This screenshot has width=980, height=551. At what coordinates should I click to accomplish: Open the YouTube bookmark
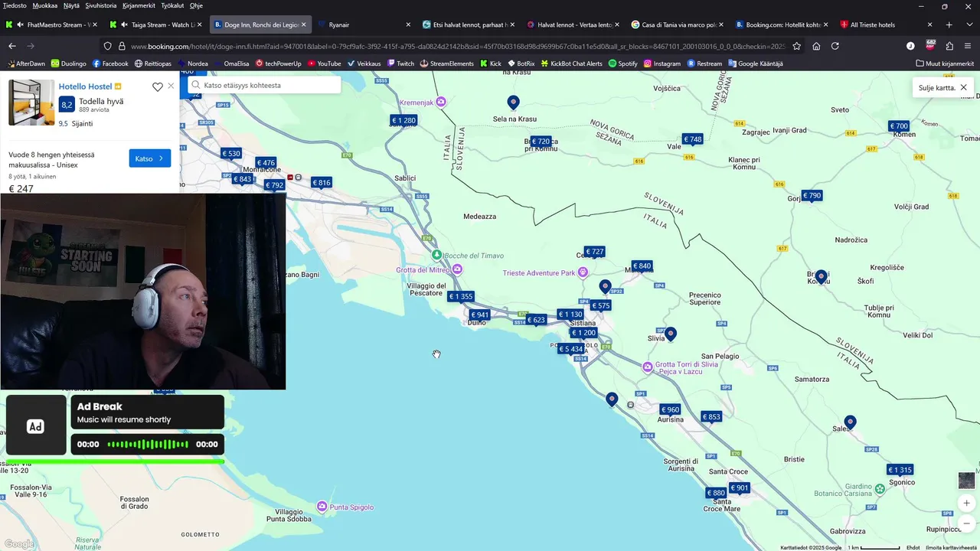(x=325, y=64)
